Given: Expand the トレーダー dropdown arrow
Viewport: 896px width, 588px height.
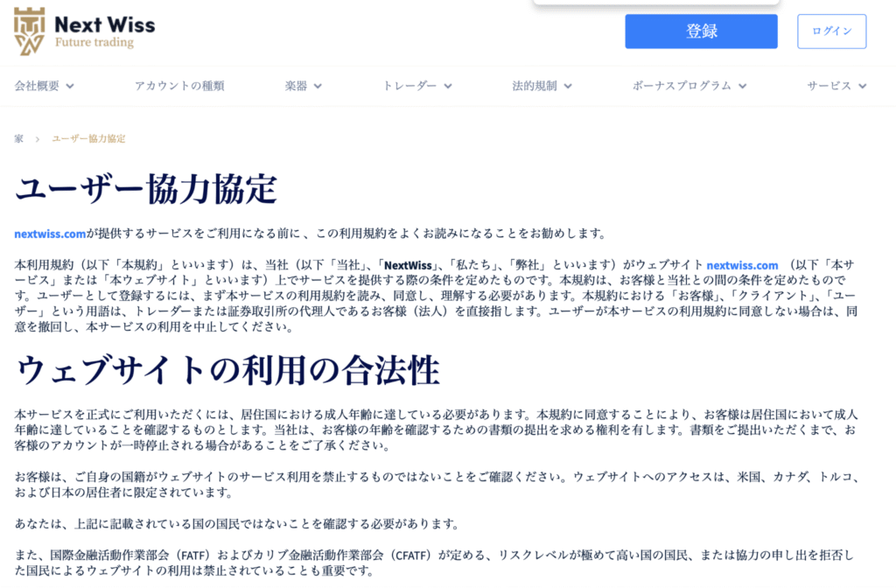Looking at the screenshot, I should (x=448, y=87).
